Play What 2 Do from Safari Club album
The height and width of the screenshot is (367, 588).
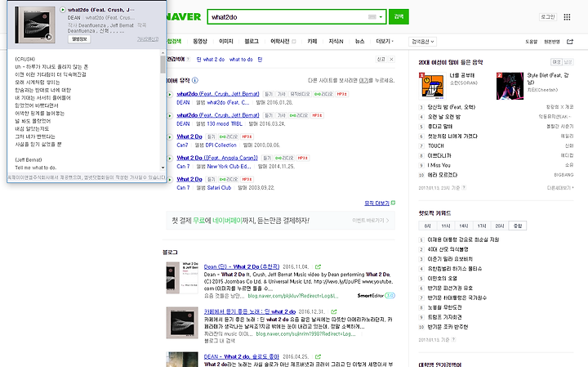pos(170,180)
